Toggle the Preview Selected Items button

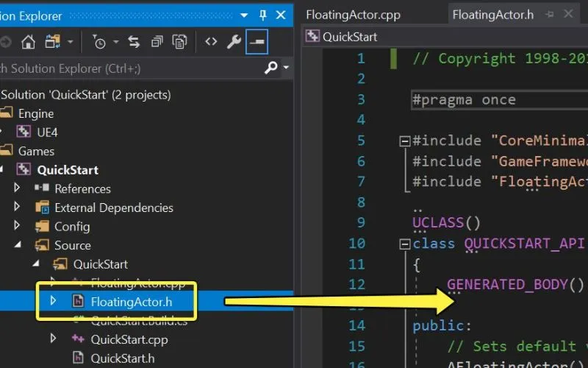257,42
